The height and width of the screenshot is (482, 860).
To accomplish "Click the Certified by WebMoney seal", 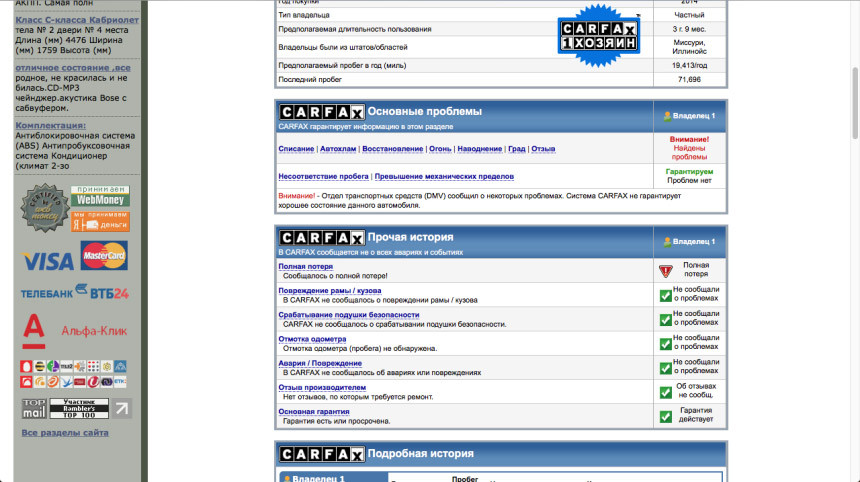I will coord(45,208).
